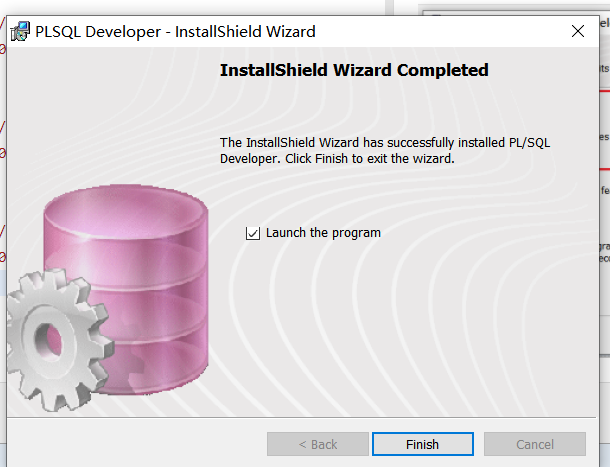Click the disabled Back button
Image resolution: width=610 pixels, height=467 pixels.
pyautogui.click(x=317, y=444)
